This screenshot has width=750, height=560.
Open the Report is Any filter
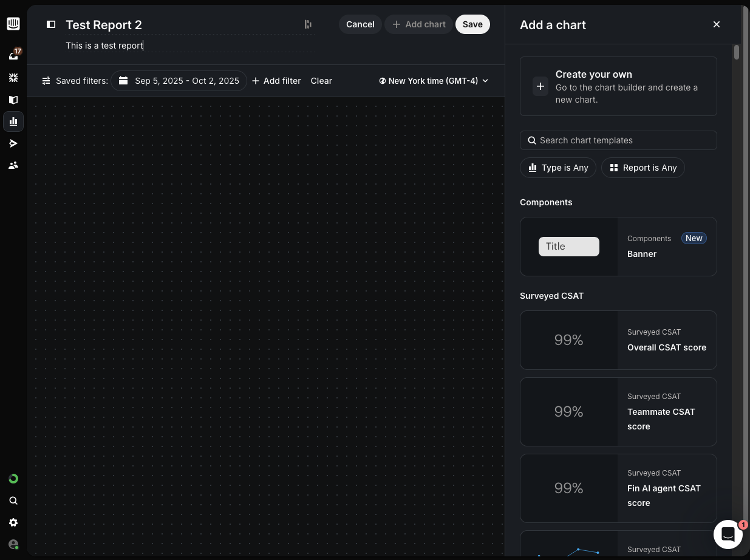click(x=643, y=168)
